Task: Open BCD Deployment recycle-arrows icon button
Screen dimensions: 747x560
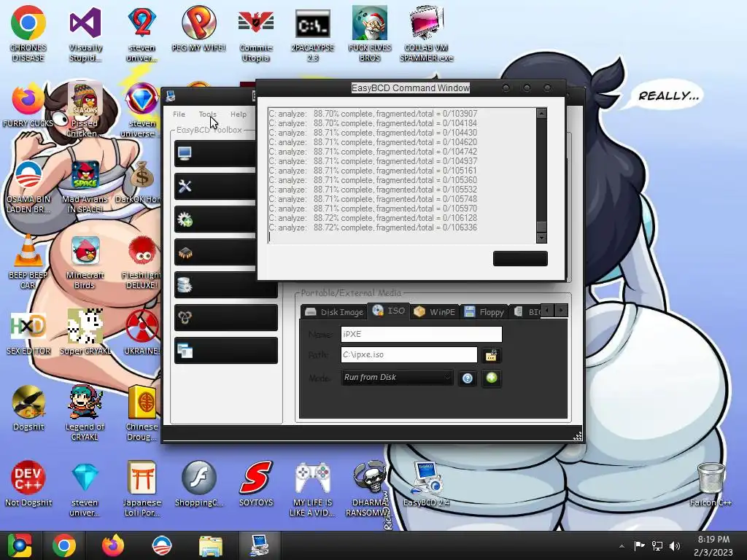Action: pos(226,318)
